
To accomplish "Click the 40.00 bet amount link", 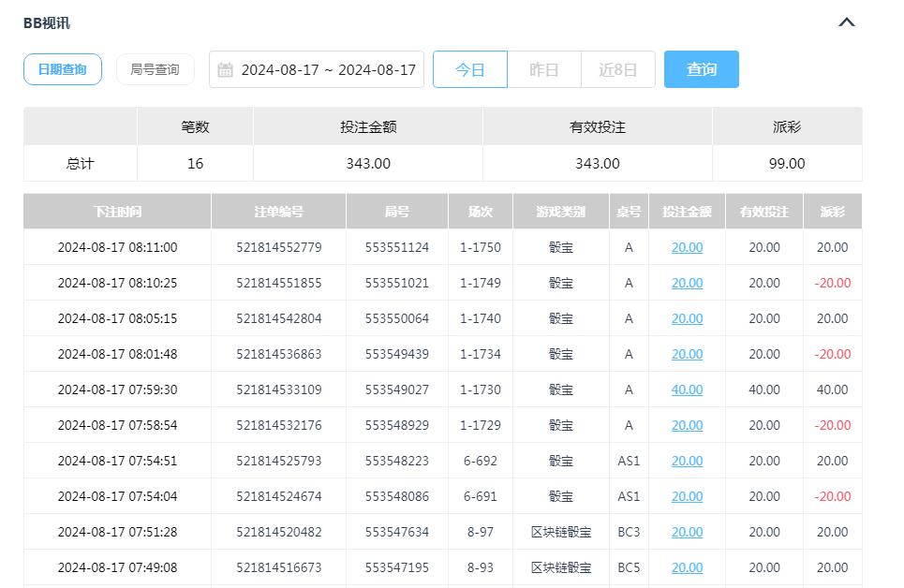I will click(x=687, y=390).
